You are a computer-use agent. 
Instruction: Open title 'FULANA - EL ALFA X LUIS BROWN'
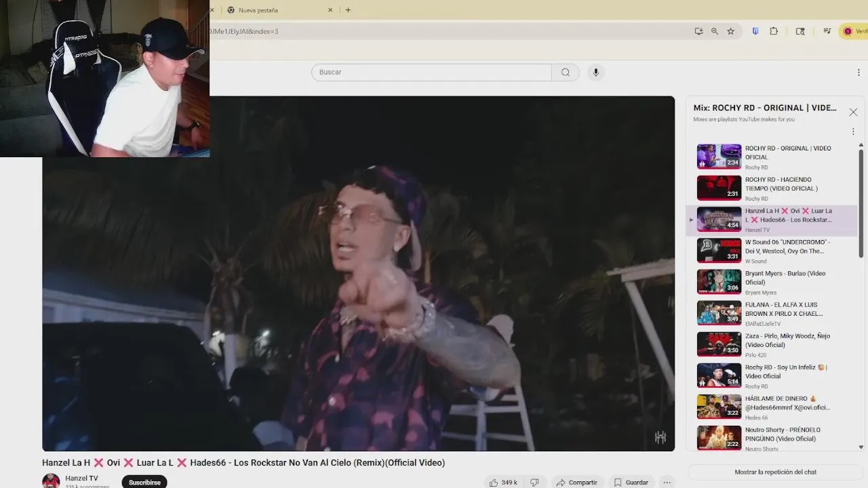click(x=784, y=308)
